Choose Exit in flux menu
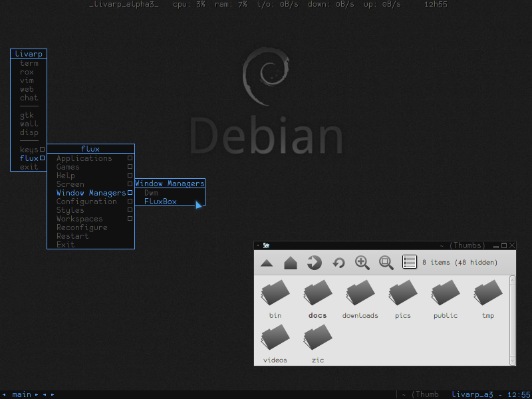Image resolution: width=532 pixels, height=399 pixels. 90,245
